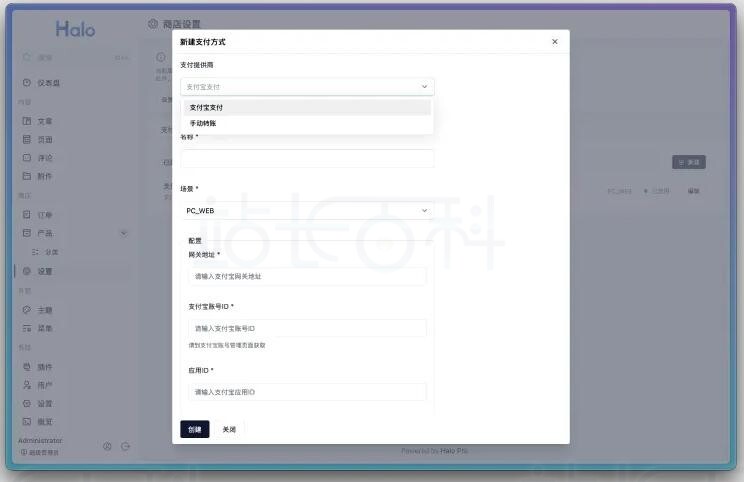The width and height of the screenshot is (744, 482).
Task: Click the sidebar search box
Action: click(76, 57)
